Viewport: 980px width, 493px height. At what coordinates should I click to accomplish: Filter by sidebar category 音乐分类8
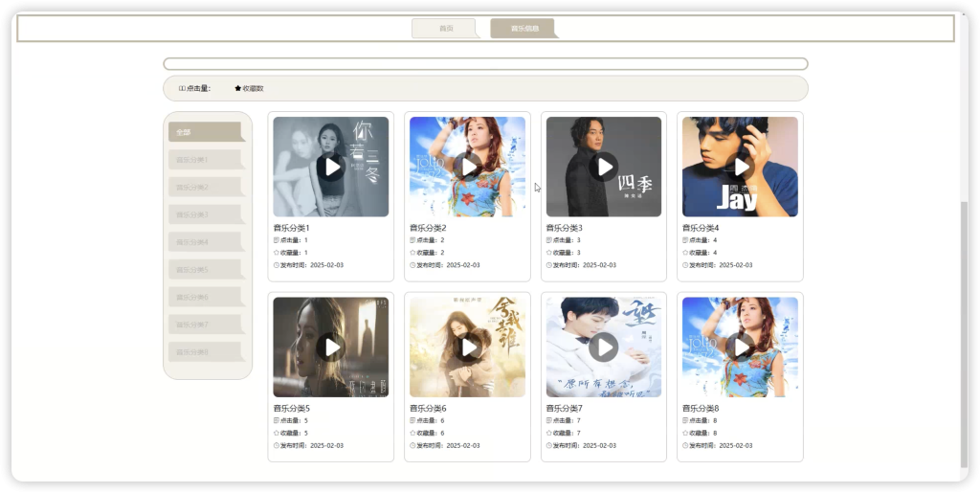pyautogui.click(x=207, y=351)
